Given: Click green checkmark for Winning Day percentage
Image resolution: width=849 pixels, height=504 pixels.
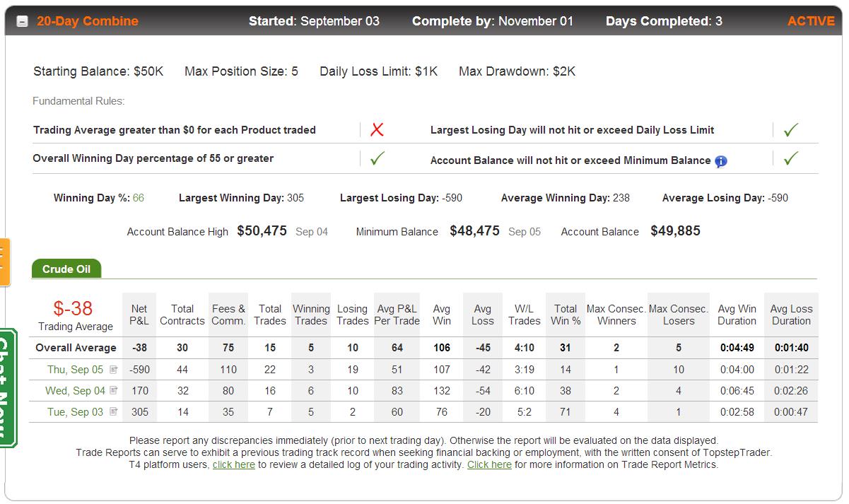Looking at the screenshot, I should click(x=377, y=158).
